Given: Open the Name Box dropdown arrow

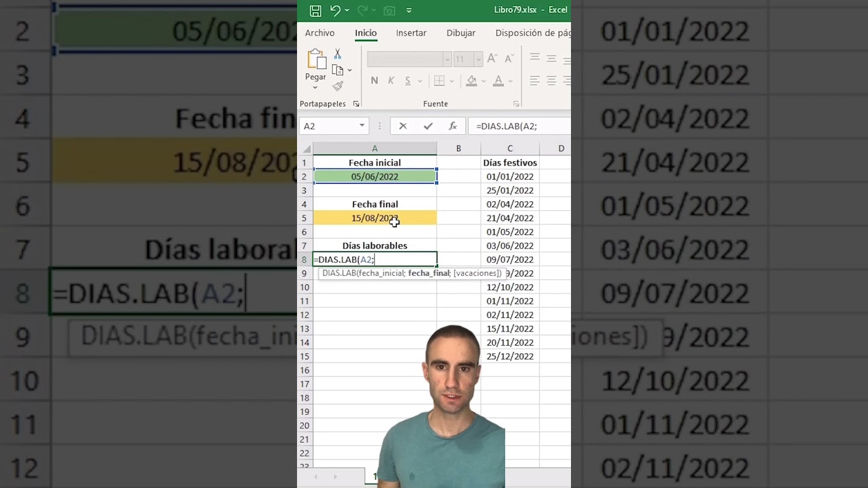Looking at the screenshot, I should click(x=361, y=126).
